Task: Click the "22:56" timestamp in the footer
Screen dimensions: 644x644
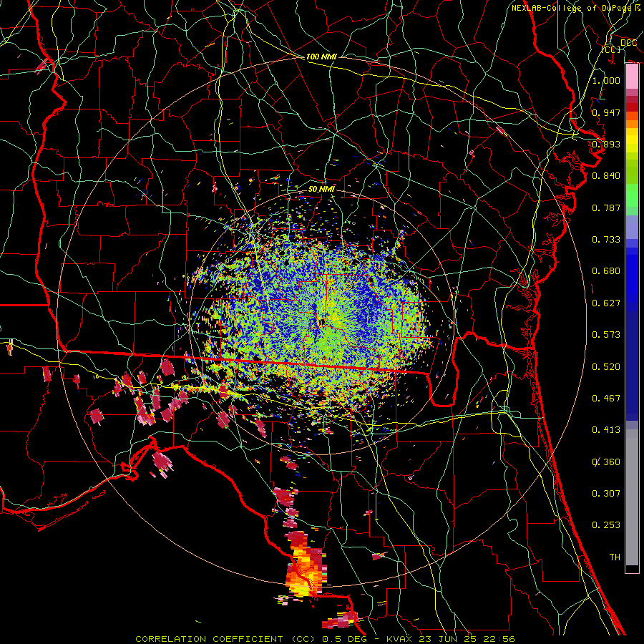Action: pyautogui.click(x=498, y=639)
